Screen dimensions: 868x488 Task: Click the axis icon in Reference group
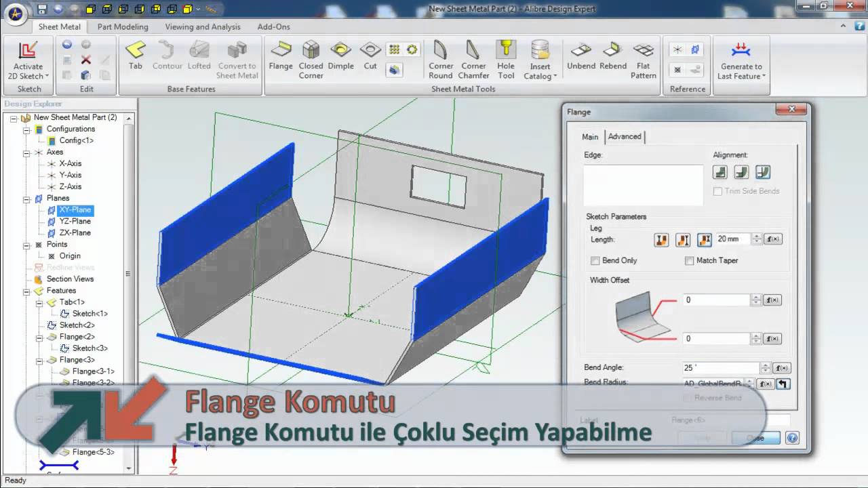pos(677,49)
